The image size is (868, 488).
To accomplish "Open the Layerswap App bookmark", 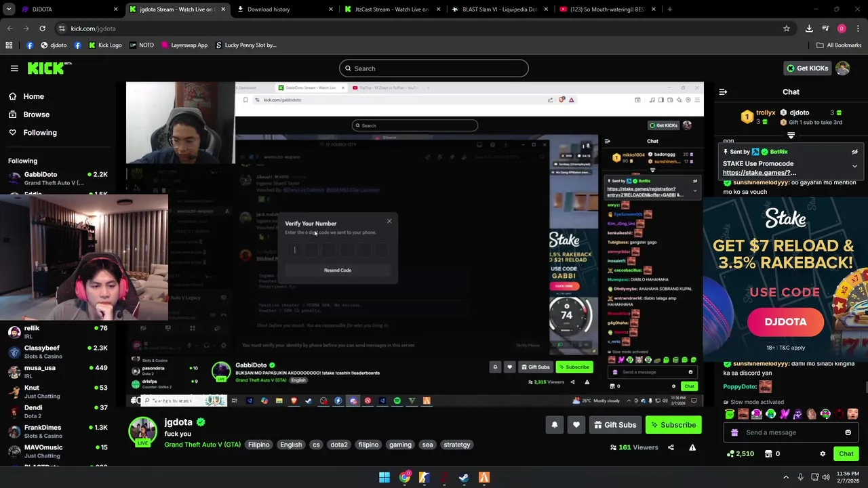I will click(x=184, y=45).
